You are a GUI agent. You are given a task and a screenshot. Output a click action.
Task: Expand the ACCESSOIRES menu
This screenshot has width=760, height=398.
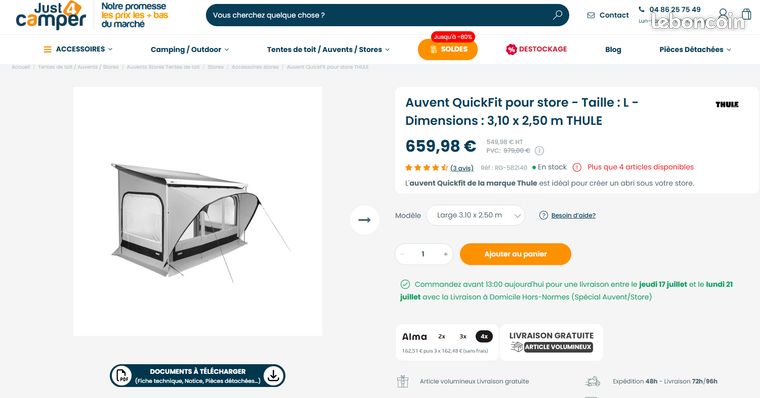tap(78, 49)
